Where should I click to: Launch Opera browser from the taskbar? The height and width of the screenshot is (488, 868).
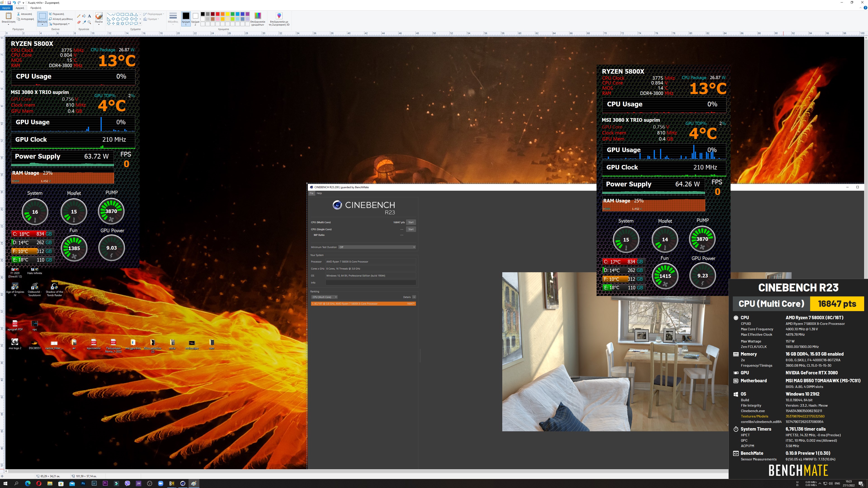39,484
